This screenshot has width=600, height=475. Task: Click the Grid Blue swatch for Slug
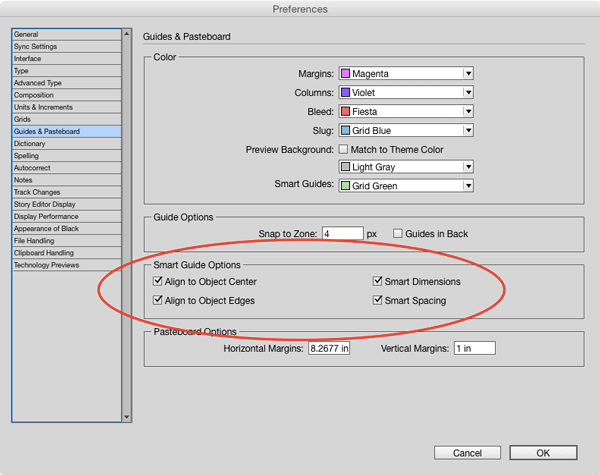click(345, 130)
